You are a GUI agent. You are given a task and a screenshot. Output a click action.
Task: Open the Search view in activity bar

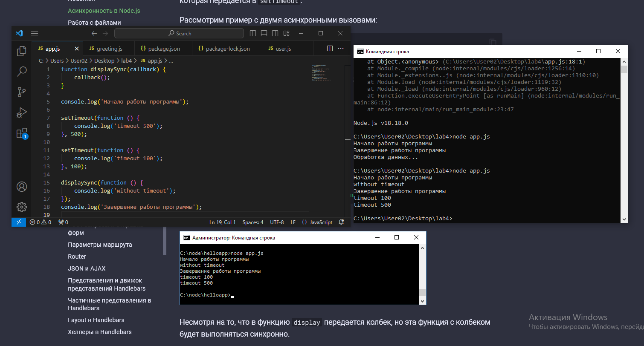tap(21, 72)
